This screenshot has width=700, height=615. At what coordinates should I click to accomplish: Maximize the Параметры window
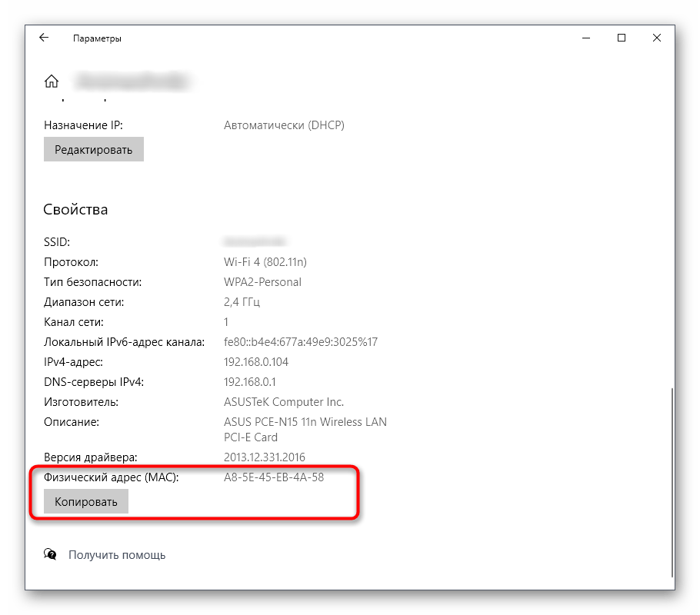[622, 38]
